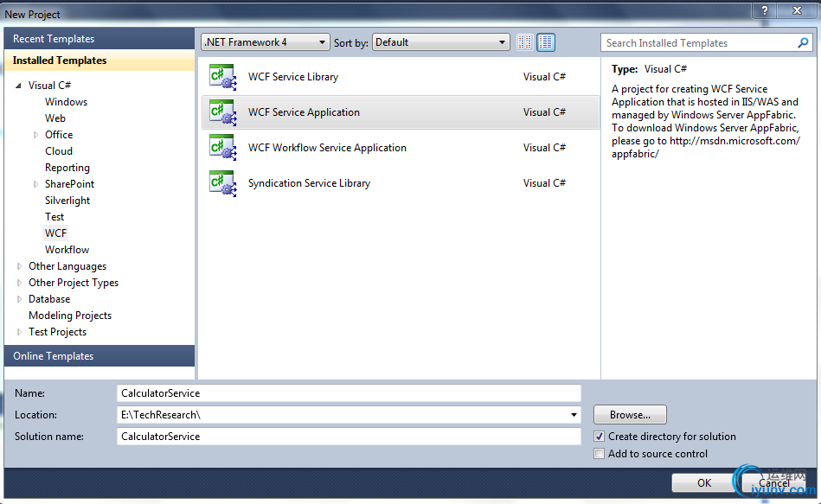Open the Sort by Default dropdown
The height and width of the screenshot is (504, 821).
441,42
